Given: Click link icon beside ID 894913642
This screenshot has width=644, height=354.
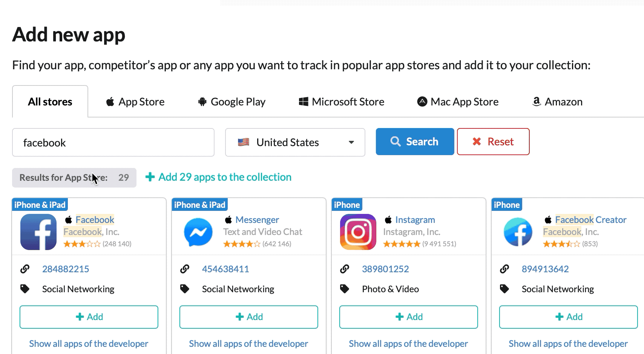Looking at the screenshot, I should pos(504,269).
